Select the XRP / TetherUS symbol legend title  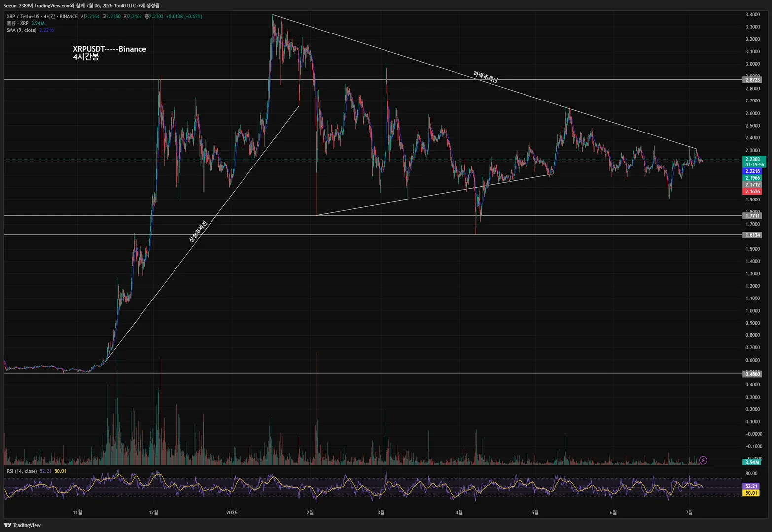coord(42,17)
